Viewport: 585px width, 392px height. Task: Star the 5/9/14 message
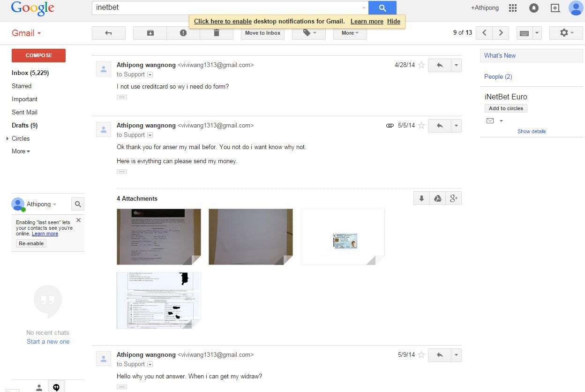tap(421, 355)
